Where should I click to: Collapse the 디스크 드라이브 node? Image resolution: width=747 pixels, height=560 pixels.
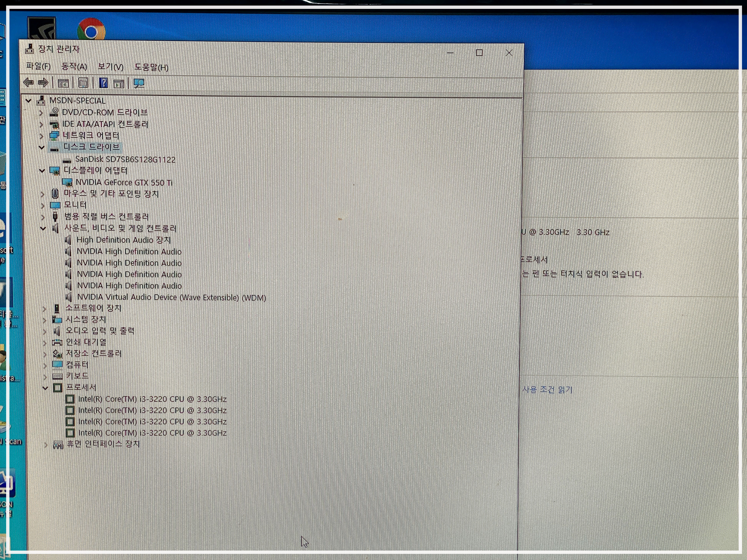(41, 148)
